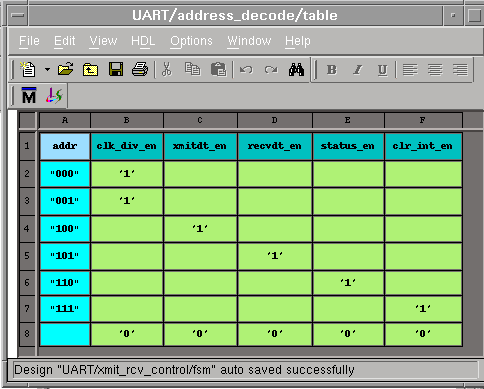
Task: Toggle Italic formatting button
Action: pos(357,70)
